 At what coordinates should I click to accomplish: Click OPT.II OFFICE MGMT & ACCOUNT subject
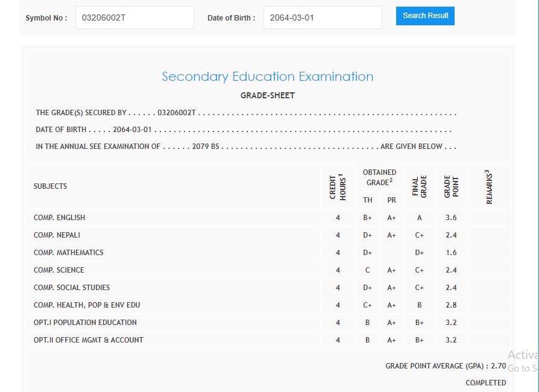point(89,340)
